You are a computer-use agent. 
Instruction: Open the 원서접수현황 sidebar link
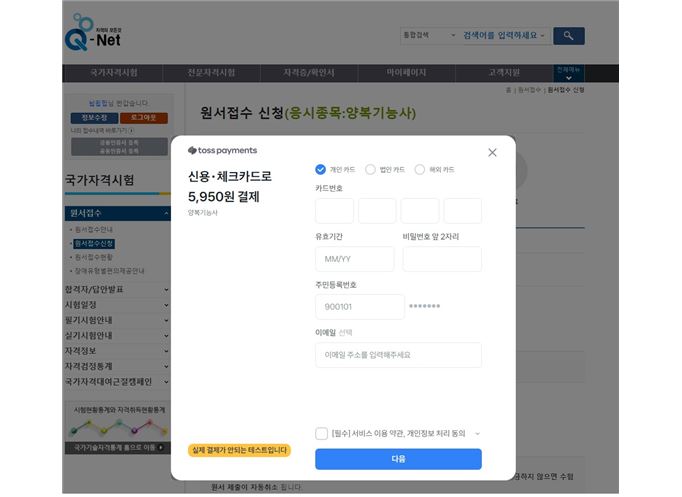[x=94, y=257]
